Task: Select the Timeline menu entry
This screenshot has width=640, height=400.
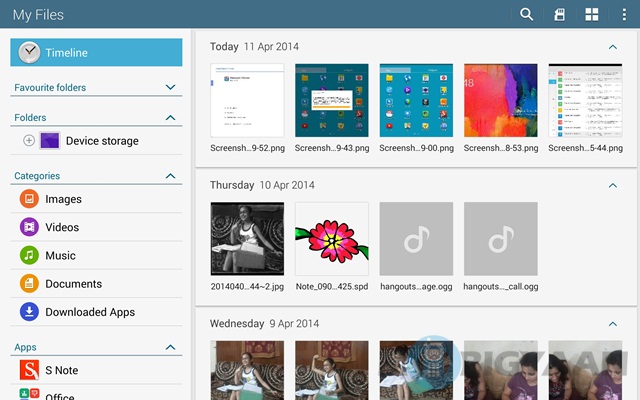Action: 96,52
